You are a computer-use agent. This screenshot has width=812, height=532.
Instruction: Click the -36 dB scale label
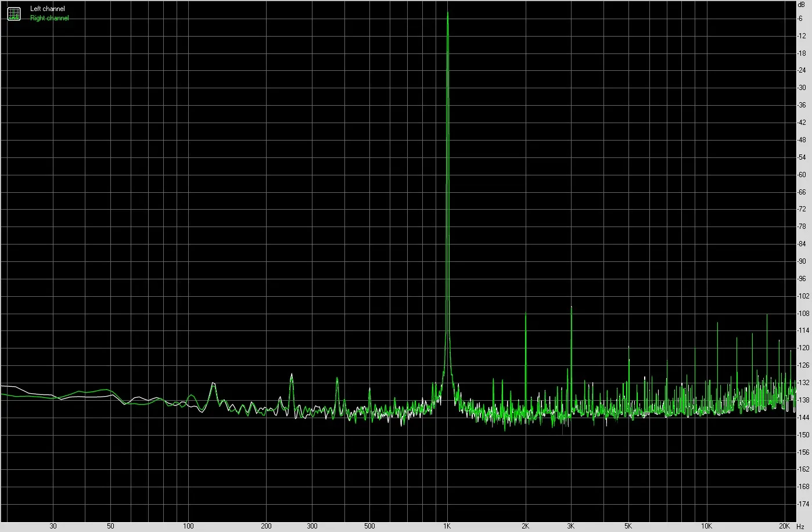pyautogui.click(x=802, y=105)
